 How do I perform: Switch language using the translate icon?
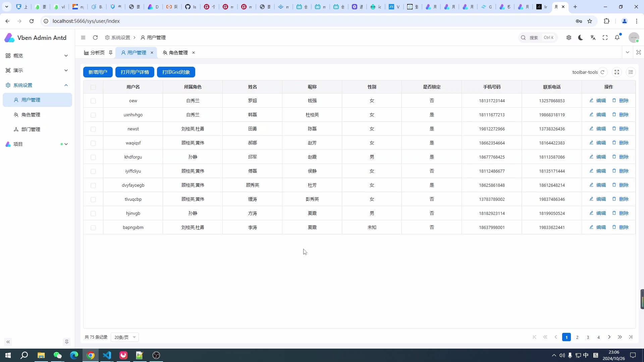(x=593, y=38)
